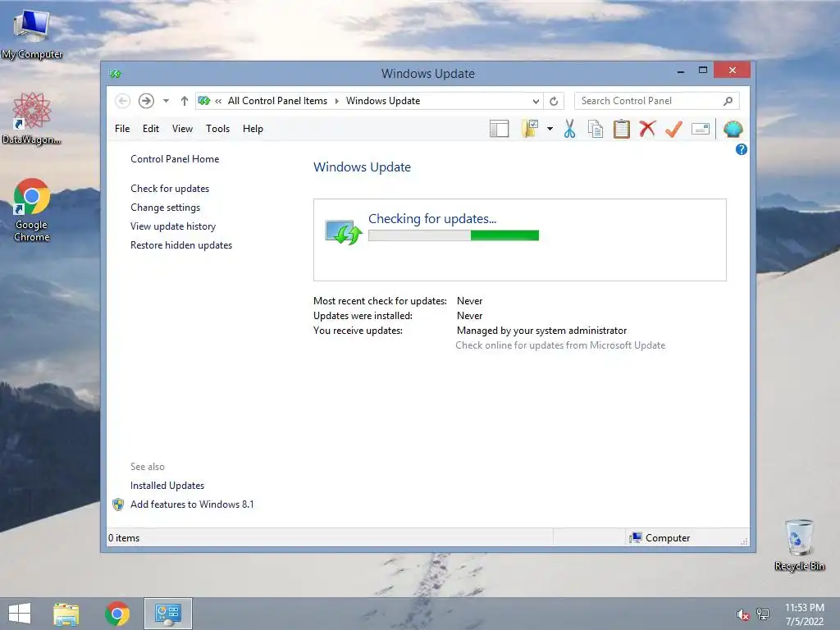This screenshot has width=840, height=630.
Task: Click the update arrows monitor icon
Action: tap(343, 232)
